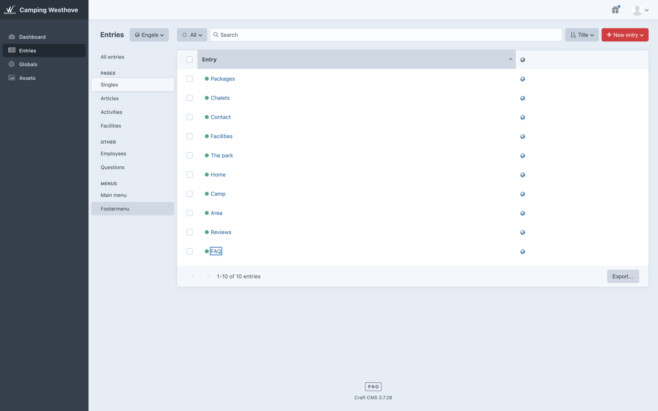Open the Contact entry link

(220, 117)
